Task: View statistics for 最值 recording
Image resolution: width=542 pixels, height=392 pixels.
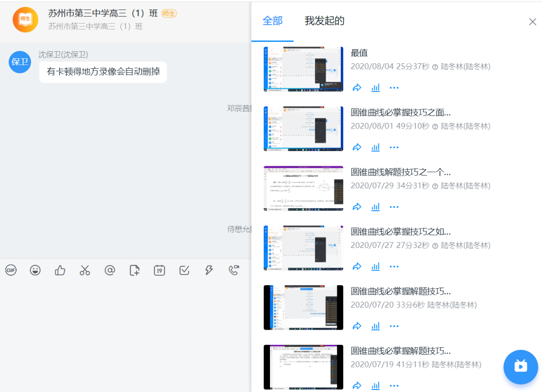Action: pyautogui.click(x=375, y=88)
